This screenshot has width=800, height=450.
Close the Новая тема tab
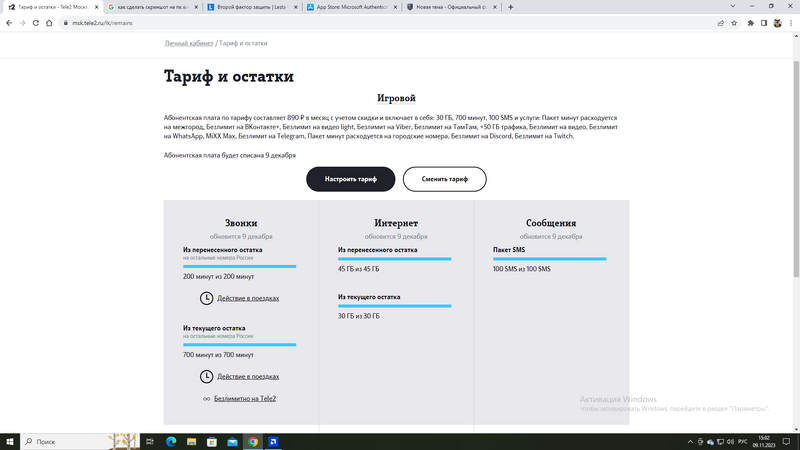[x=494, y=7]
